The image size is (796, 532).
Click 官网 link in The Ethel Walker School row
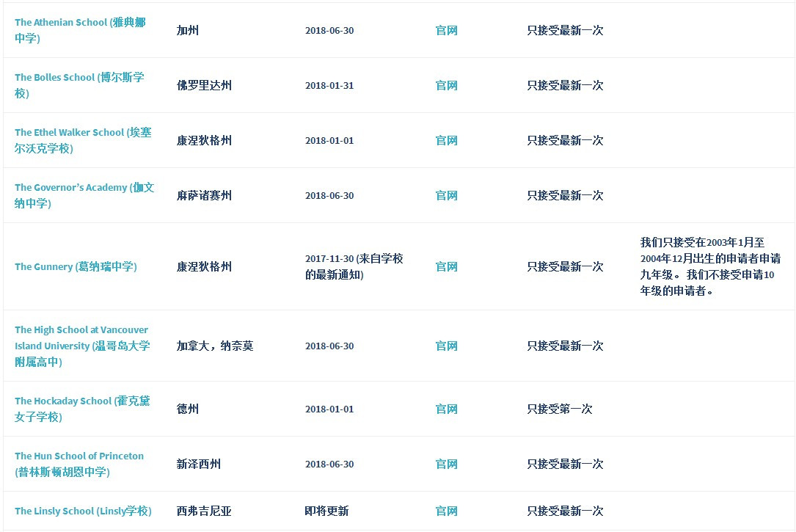pyautogui.click(x=446, y=140)
